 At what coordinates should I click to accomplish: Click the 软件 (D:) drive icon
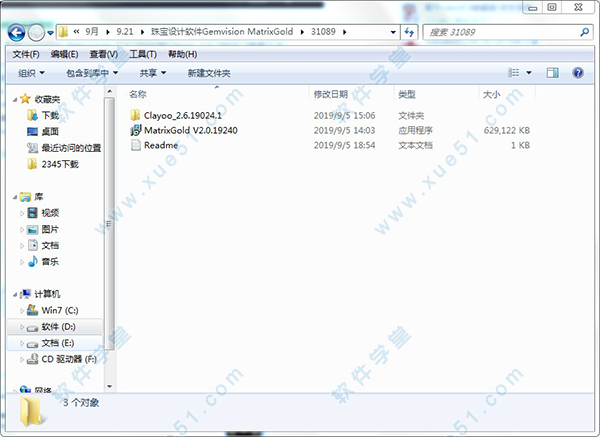tap(33, 328)
